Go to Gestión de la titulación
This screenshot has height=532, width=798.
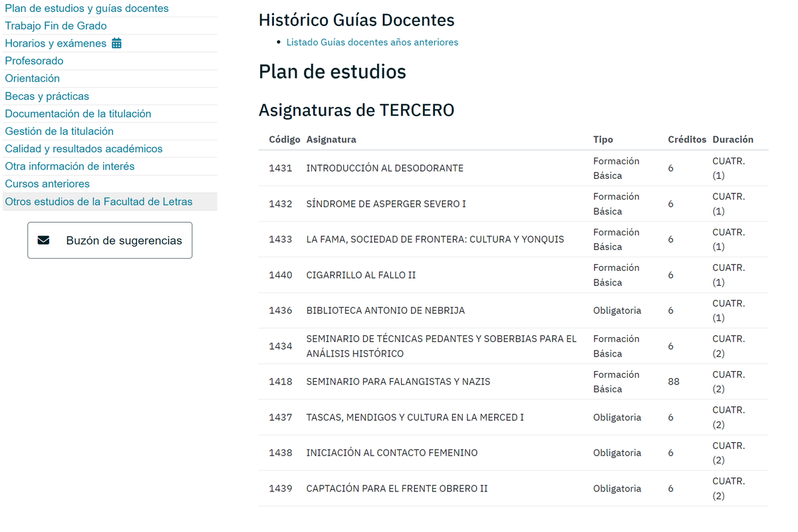[x=59, y=131]
